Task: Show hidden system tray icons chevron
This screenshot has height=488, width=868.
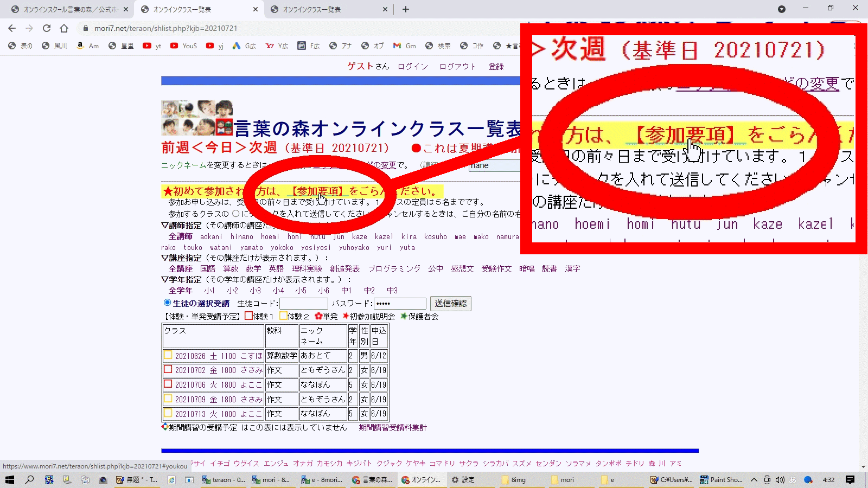Action: (754, 480)
